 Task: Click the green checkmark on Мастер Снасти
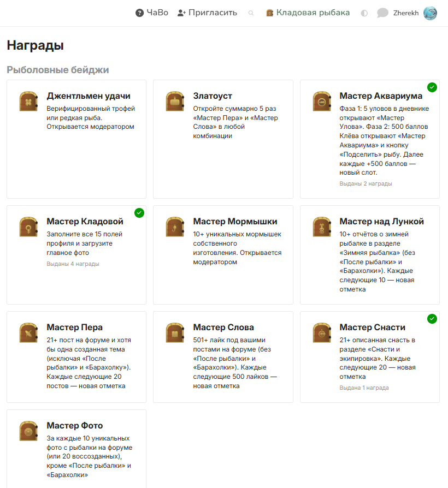pyautogui.click(x=432, y=319)
